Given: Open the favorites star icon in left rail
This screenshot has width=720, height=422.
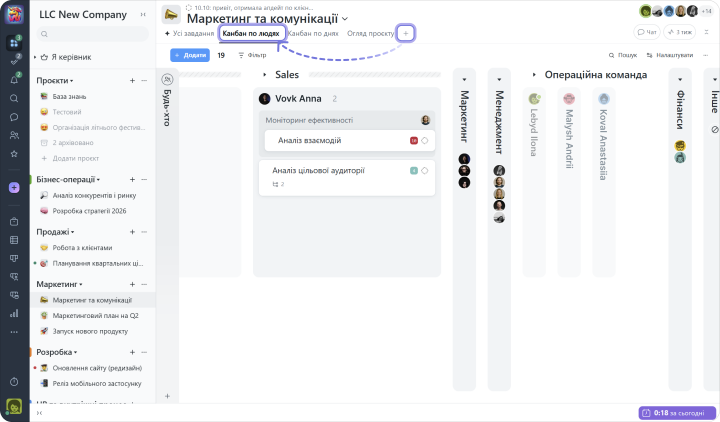Looking at the screenshot, I should 14,154.
